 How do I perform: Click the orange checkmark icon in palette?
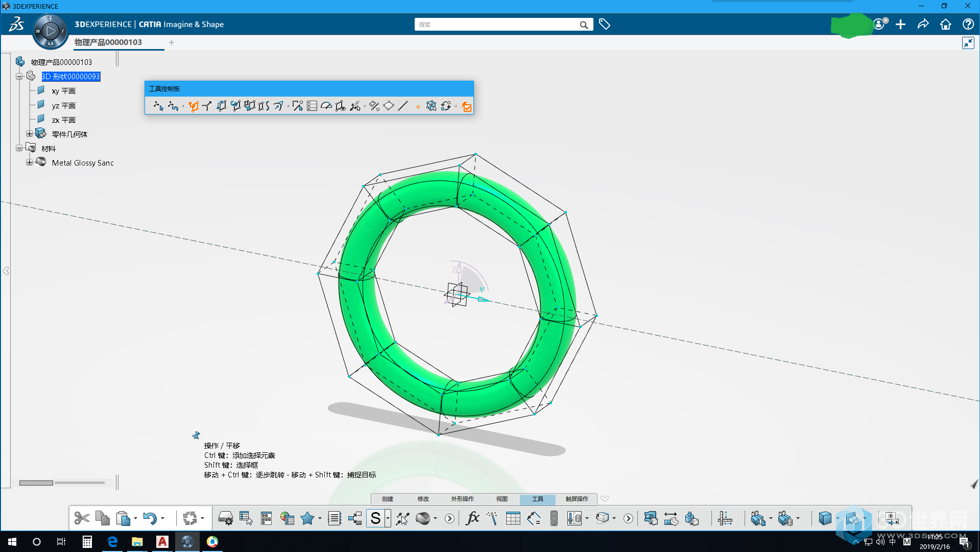tap(466, 106)
